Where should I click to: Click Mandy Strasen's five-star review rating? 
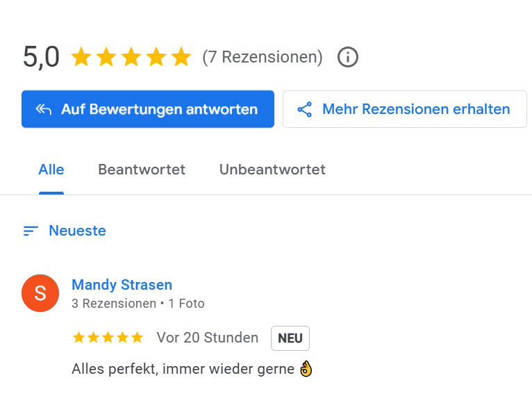(x=108, y=338)
